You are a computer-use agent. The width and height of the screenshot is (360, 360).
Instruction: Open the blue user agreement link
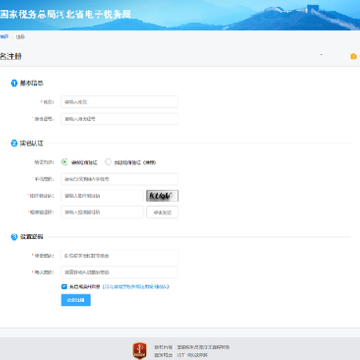click(x=136, y=287)
